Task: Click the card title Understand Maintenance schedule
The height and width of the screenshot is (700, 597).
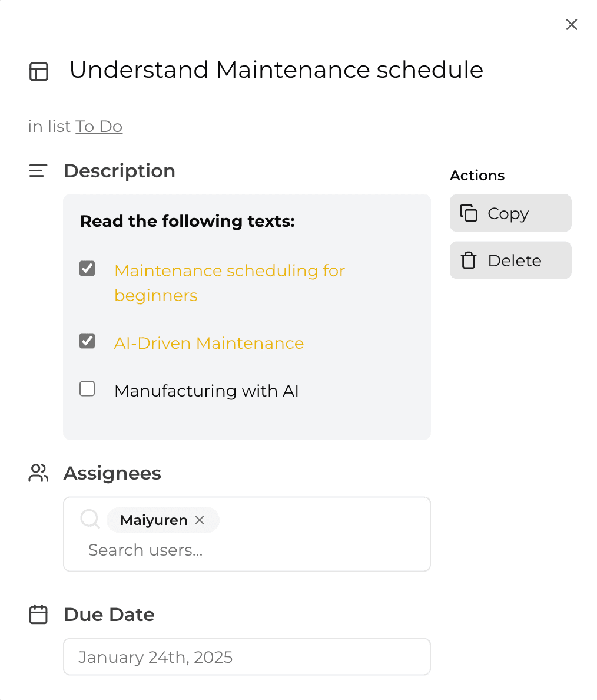Action: [x=276, y=70]
